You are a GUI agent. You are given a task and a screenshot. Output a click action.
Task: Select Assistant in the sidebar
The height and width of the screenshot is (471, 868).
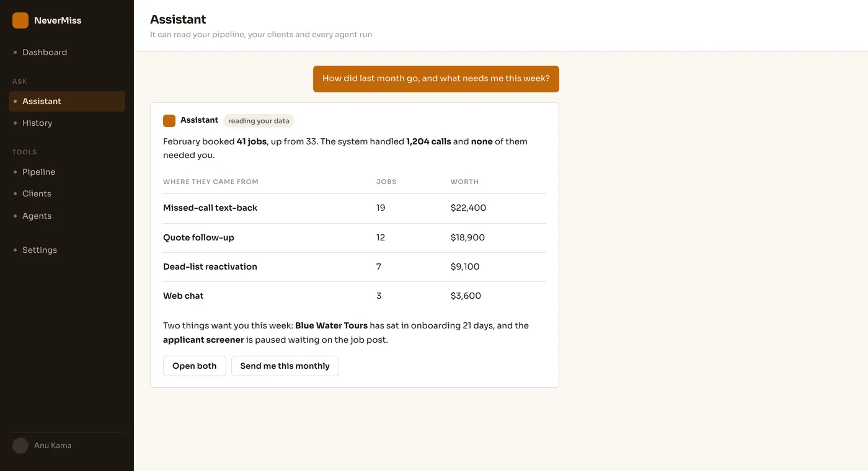tap(67, 101)
